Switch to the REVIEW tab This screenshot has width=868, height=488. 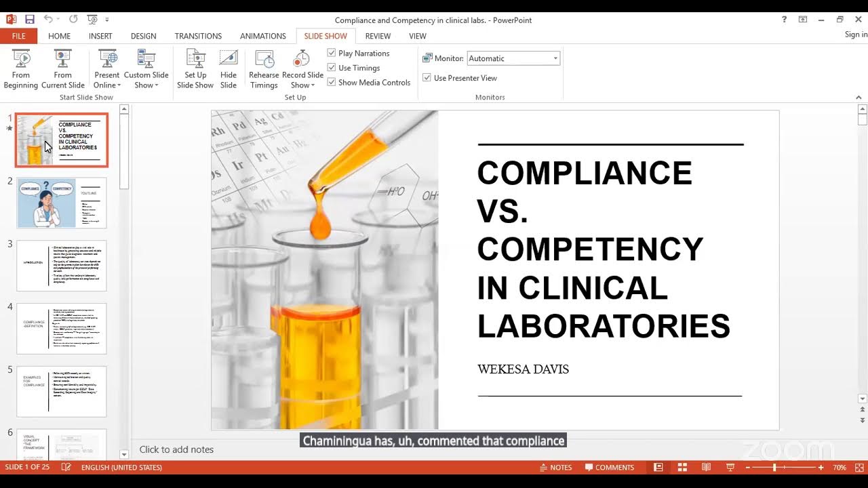click(378, 36)
